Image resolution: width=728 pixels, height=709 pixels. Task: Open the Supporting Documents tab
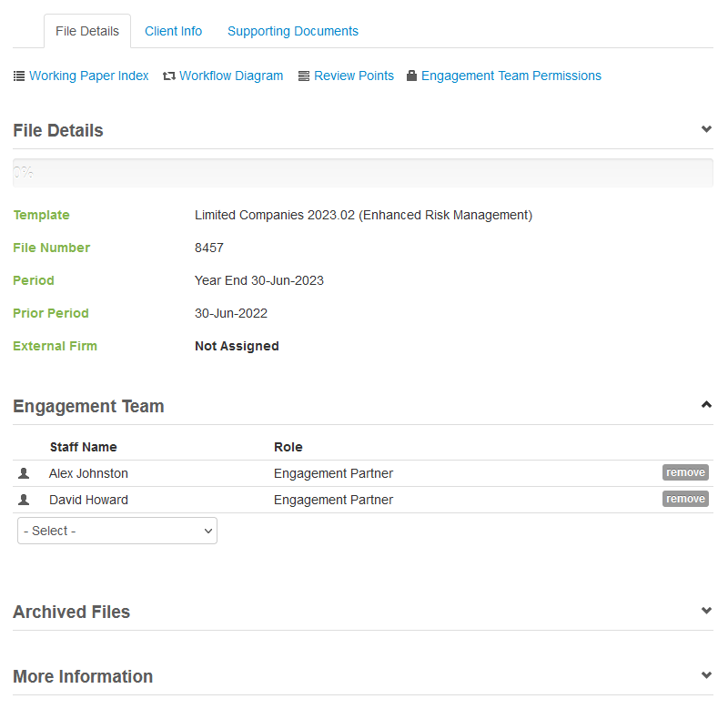coord(292,31)
